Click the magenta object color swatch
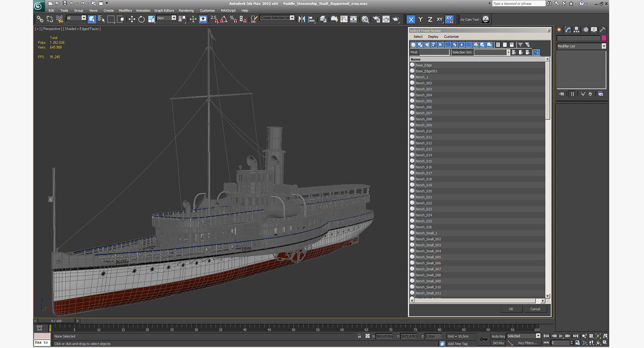644x348 pixels. [604, 38]
